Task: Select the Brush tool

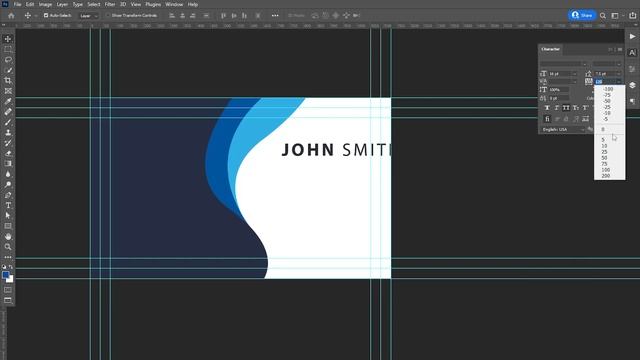Action: click(8, 122)
